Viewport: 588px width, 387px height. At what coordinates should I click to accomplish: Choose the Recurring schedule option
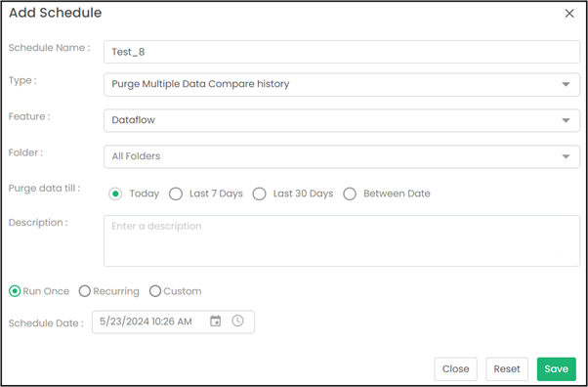tap(85, 291)
